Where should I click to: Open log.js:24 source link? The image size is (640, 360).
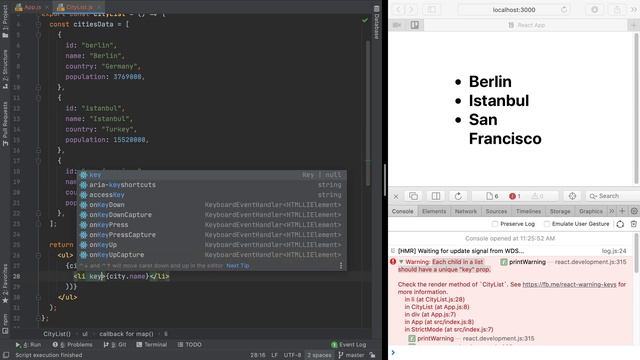[613, 251]
